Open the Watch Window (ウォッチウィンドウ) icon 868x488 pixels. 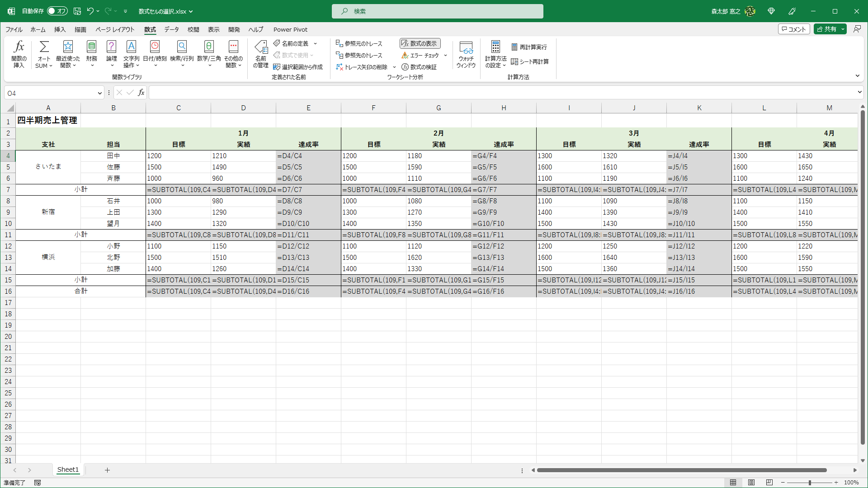466,47
